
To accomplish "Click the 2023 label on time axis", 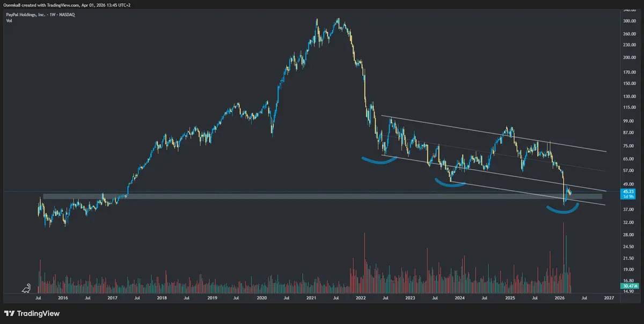I will (x=411, y=297).
